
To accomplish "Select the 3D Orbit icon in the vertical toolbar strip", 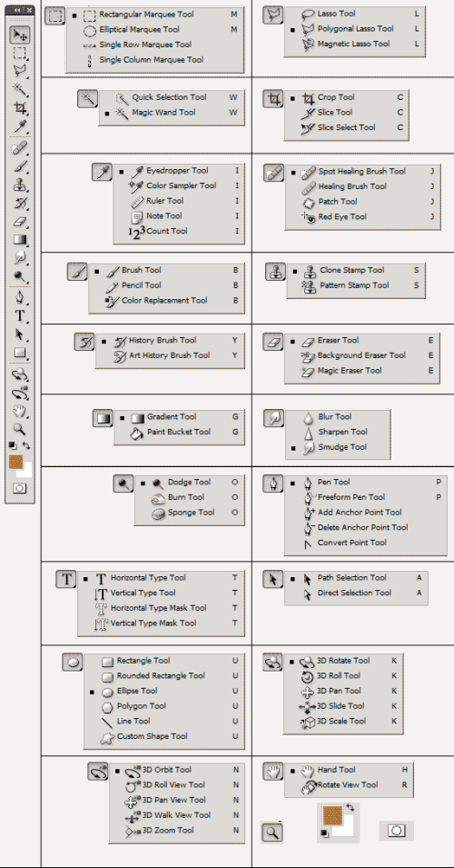I will point(20,393).
